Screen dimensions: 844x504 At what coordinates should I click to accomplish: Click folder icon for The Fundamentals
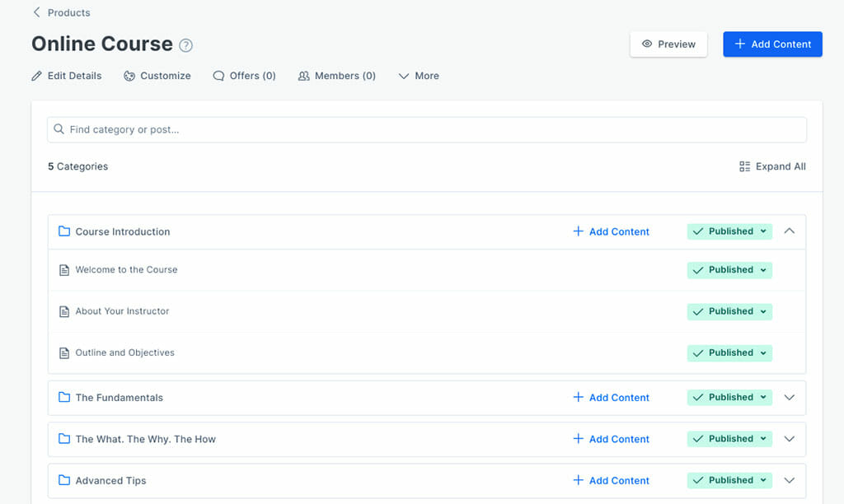tap(64, 397)
